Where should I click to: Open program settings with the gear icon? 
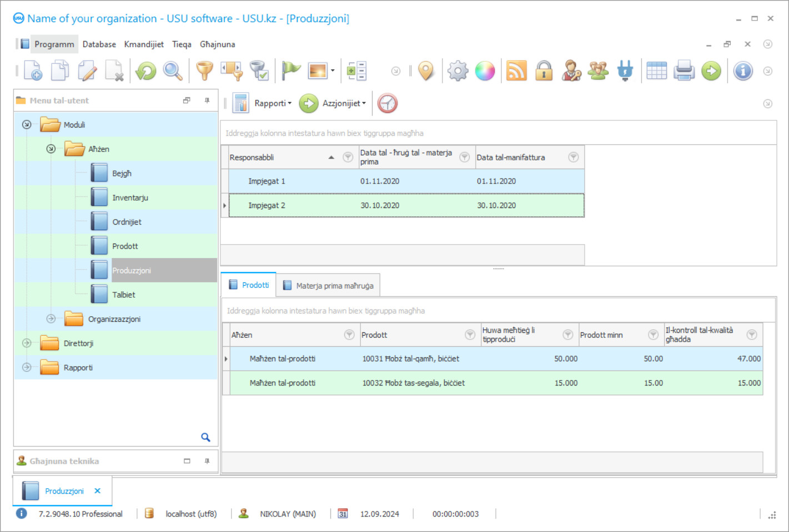[x=458, y=70]
